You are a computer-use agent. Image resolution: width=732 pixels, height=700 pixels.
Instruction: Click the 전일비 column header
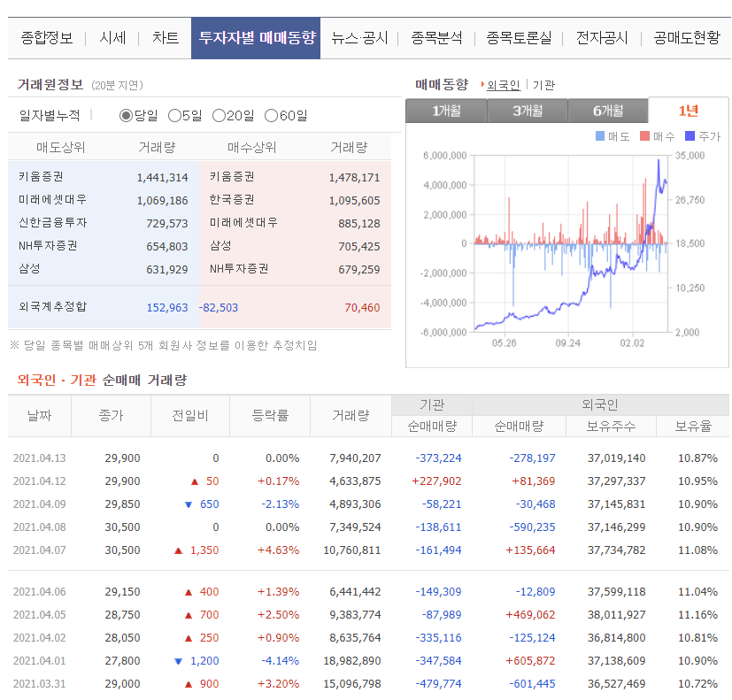point(190,415)
